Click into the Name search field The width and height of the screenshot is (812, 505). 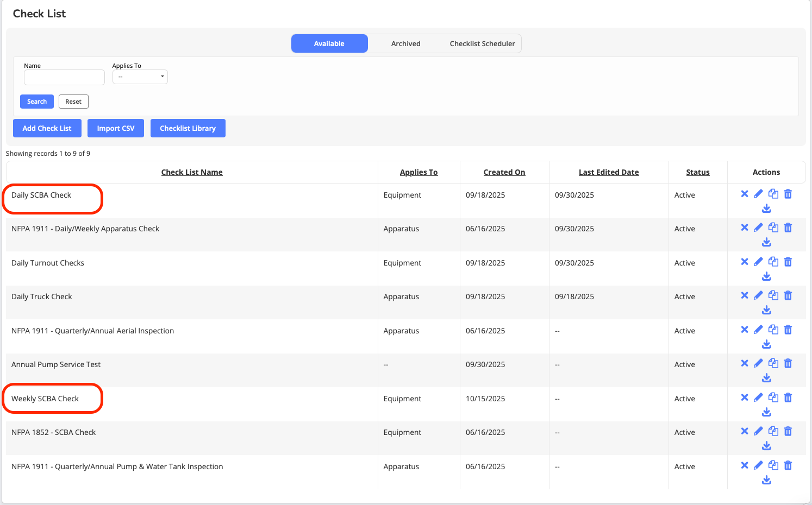[64, 78]
